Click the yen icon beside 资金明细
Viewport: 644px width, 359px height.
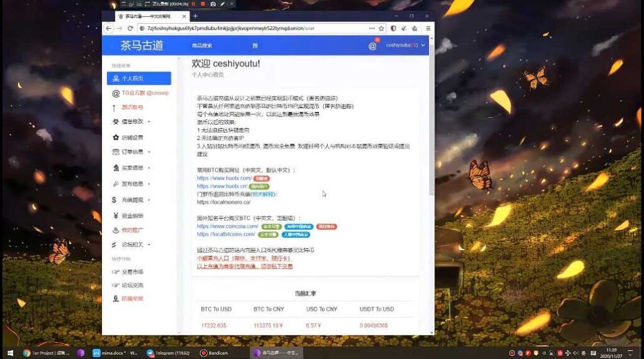tap(116, 216)
